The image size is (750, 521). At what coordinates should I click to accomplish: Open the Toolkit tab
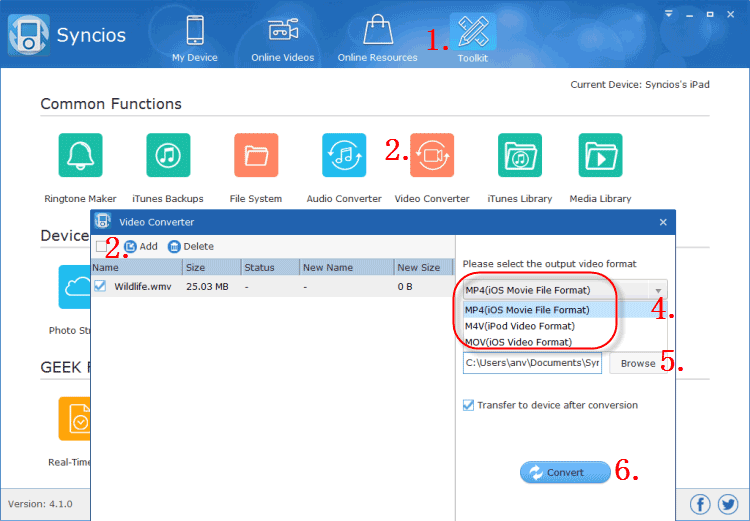click(x=473, y=39)
